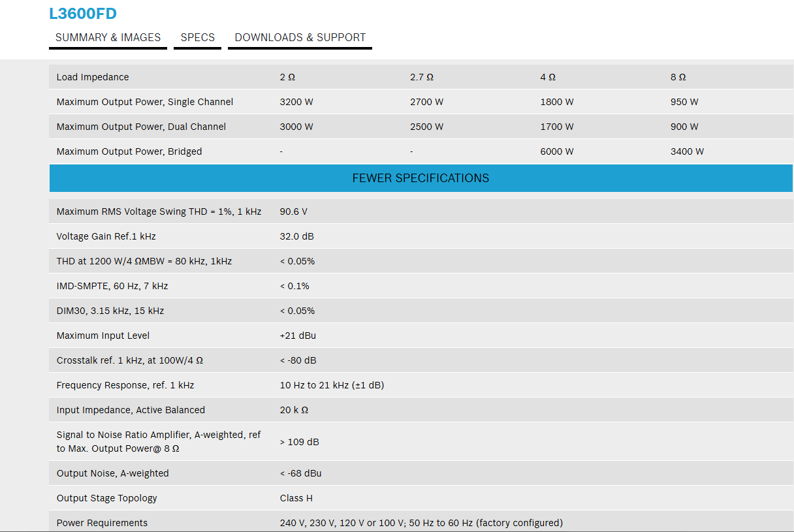
Task: Switch to the SPECS tab
Action: pyautogui.click(x=197, y=37)
